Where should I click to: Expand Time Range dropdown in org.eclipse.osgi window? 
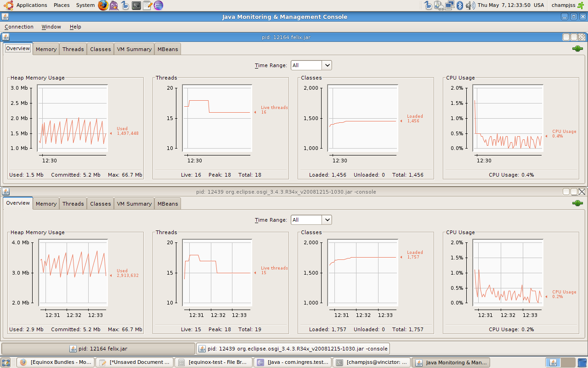[327, 220]
